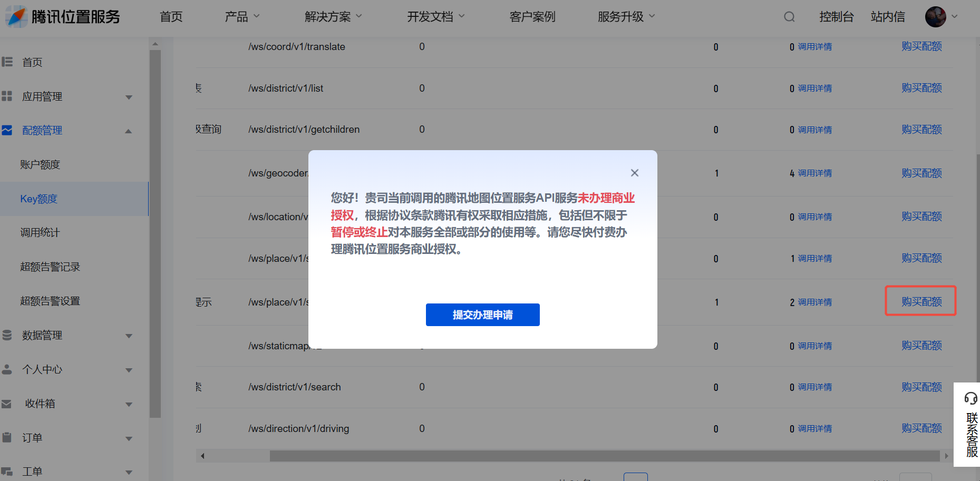980x481 pixels.
Task: Go to 首页 in top navigation
Action: coord(171,17)
